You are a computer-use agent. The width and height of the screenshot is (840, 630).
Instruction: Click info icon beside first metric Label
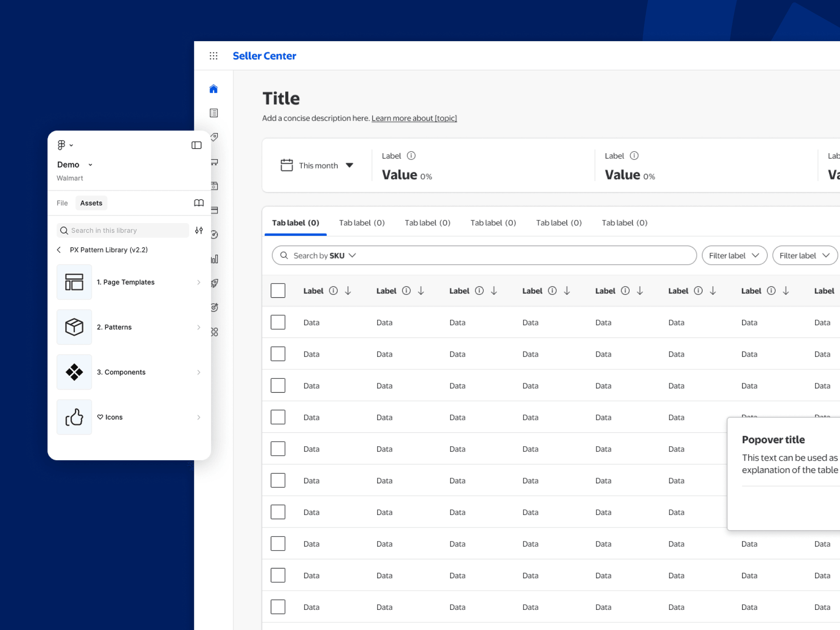[x=411, y=156]
